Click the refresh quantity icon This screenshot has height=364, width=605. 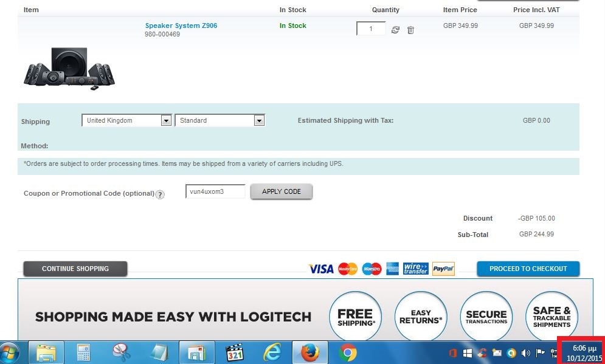[395, 30]
